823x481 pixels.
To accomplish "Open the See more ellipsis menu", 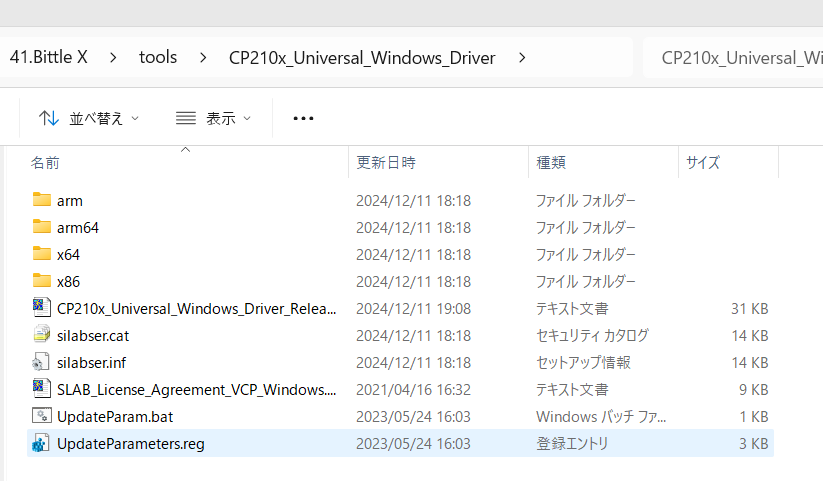I will (303, 118).
